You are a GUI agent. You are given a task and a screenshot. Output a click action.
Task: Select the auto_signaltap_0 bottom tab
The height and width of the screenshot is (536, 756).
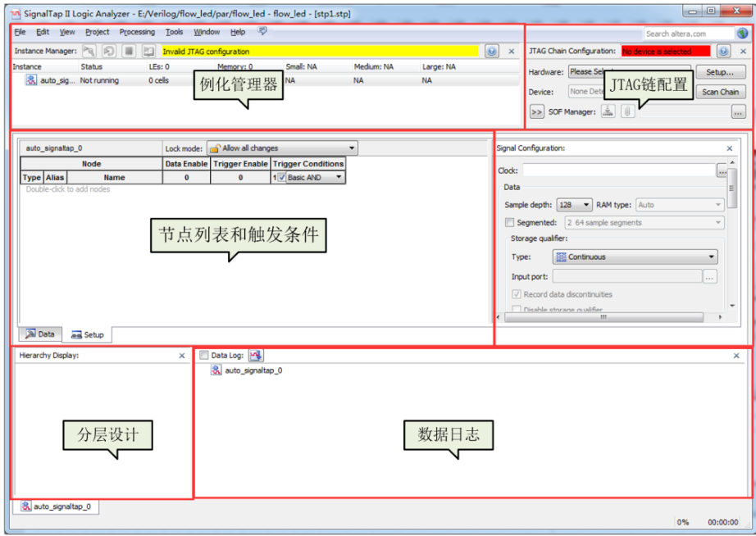tap(56, 506)
